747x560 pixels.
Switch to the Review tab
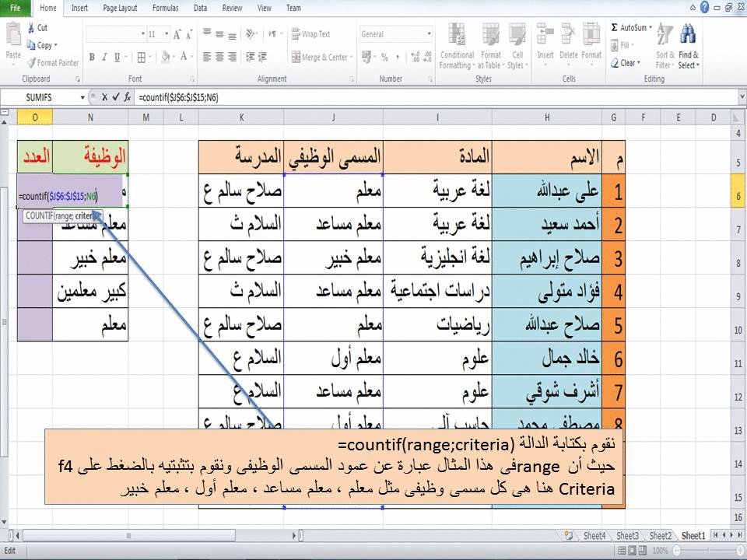pos(232,8)
